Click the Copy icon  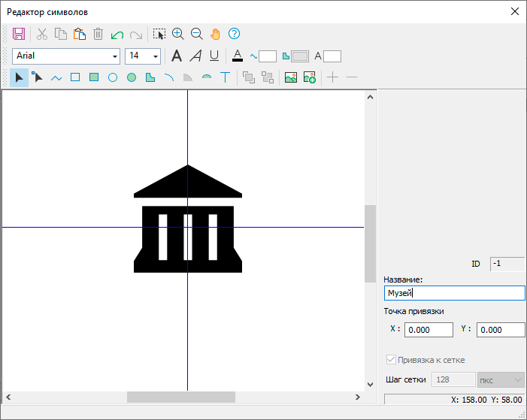click(x=61, y=34)
